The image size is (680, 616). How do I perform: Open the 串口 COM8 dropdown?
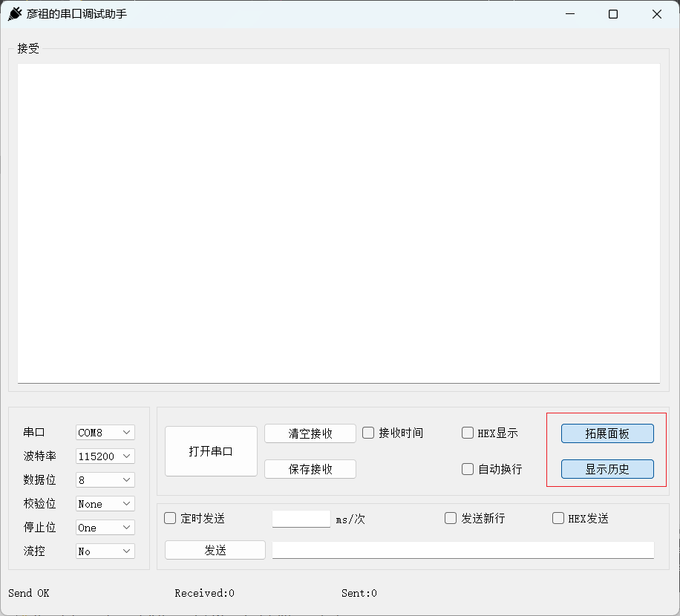(x=105, y=432)
